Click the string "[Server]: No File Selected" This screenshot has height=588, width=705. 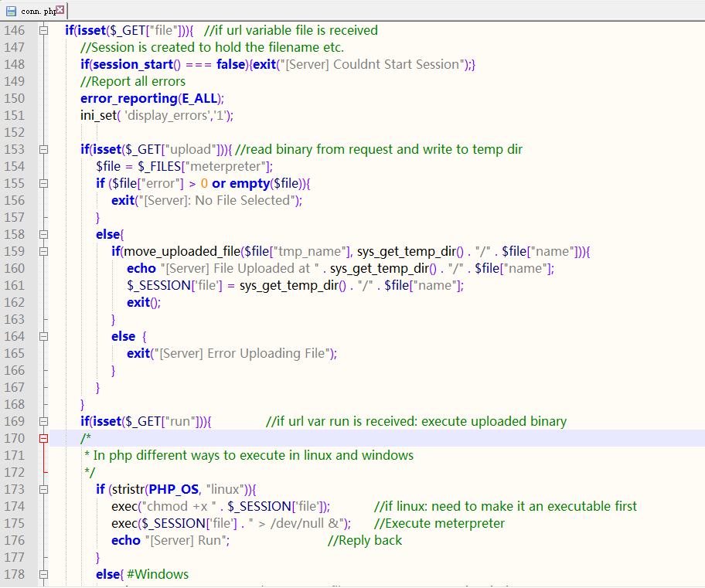pyautogui.click(x=216, y=200)
